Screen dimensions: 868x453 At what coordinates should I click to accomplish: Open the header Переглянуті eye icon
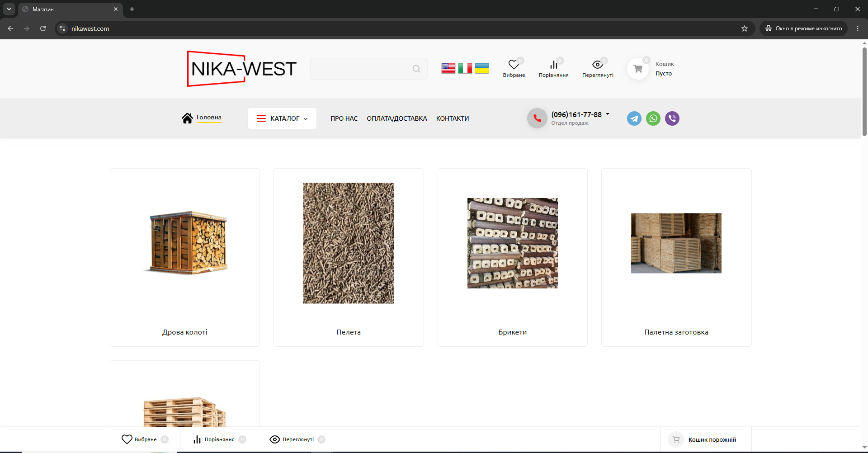(x=598, y=65)
